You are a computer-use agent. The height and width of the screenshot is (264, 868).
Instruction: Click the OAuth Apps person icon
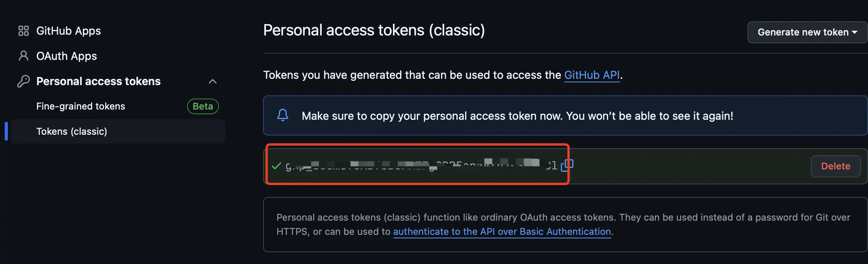pos(24,56)
